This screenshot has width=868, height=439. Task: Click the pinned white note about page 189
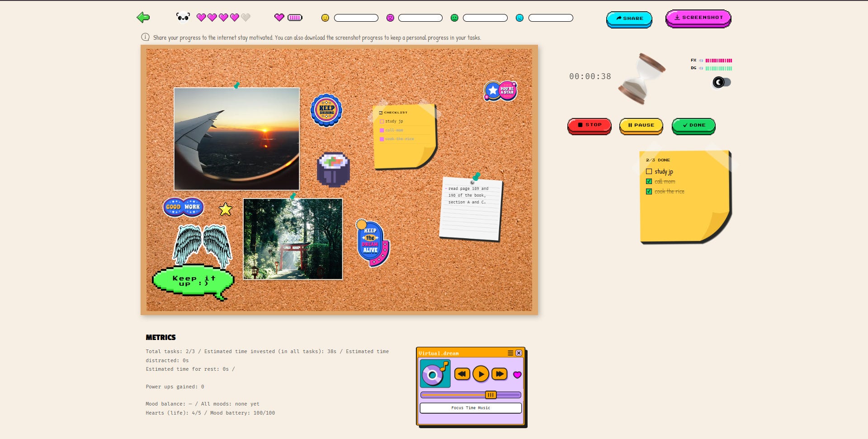pyautogui.click(x=471, y=209)
